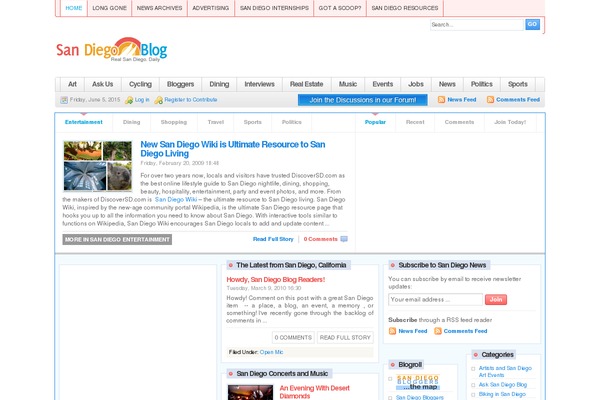Select Interviews in the navigation bar
Image resolution: width=600 pixels, height=400 pixels.
(x=259, y=84)
